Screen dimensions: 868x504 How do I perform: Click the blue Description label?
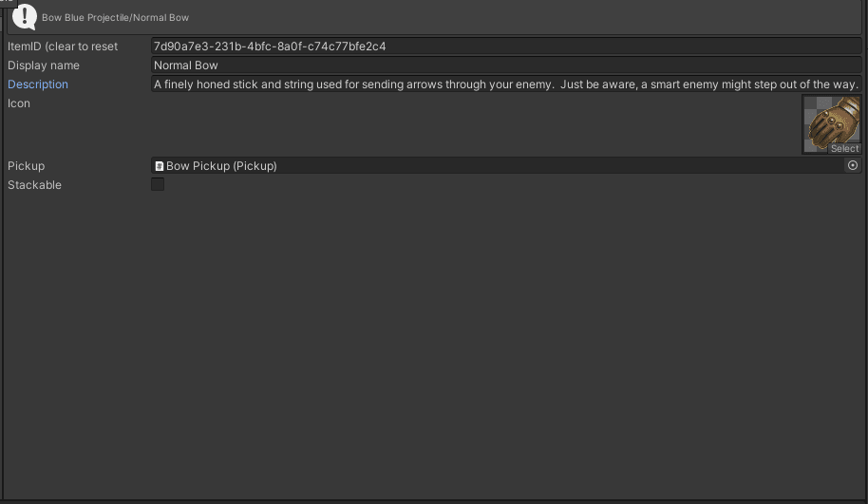pyautogui.click(x=38, y=84)
